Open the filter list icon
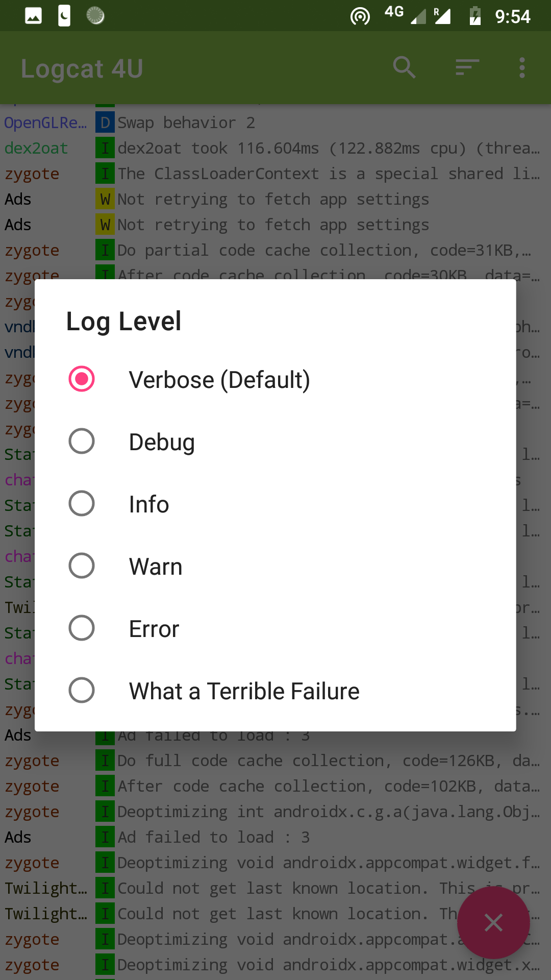 tap(467, 67)
